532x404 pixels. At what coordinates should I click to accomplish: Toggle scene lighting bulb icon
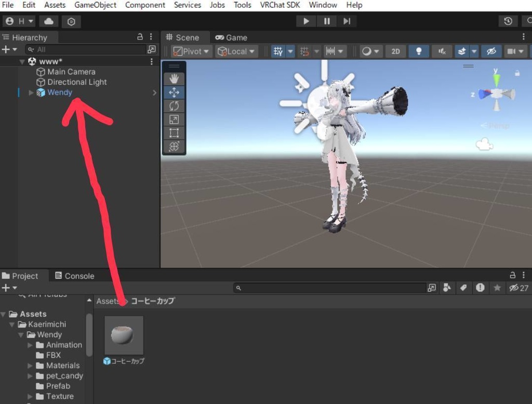click(x=419, y=51)
